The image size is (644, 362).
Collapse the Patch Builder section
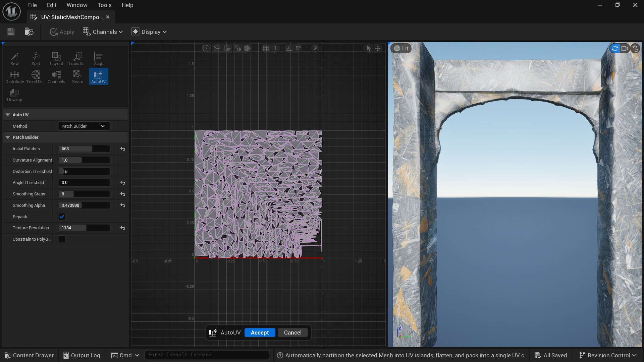pyautogui.click(x=8, y=137)
